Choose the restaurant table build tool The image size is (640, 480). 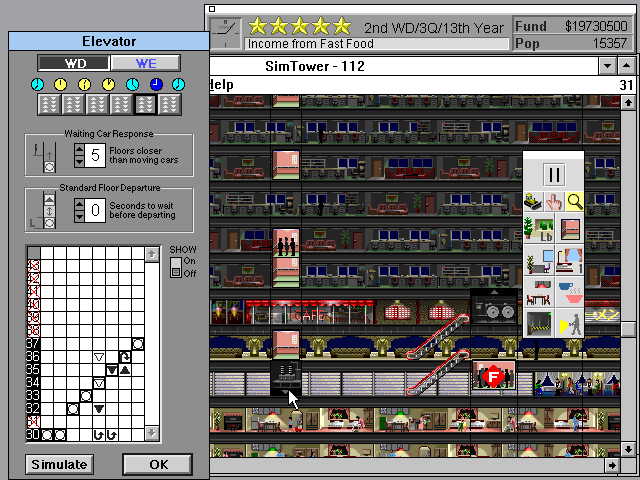539,292
